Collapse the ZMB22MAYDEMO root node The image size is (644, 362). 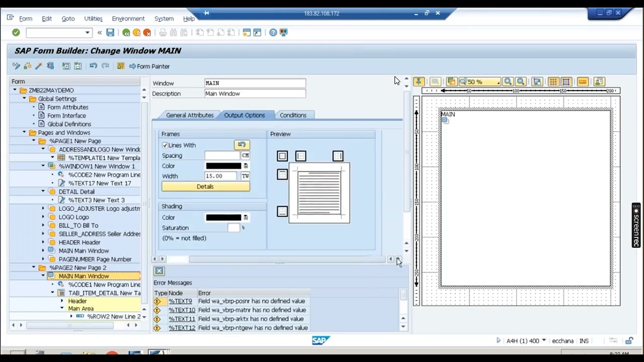pos(15,90)
